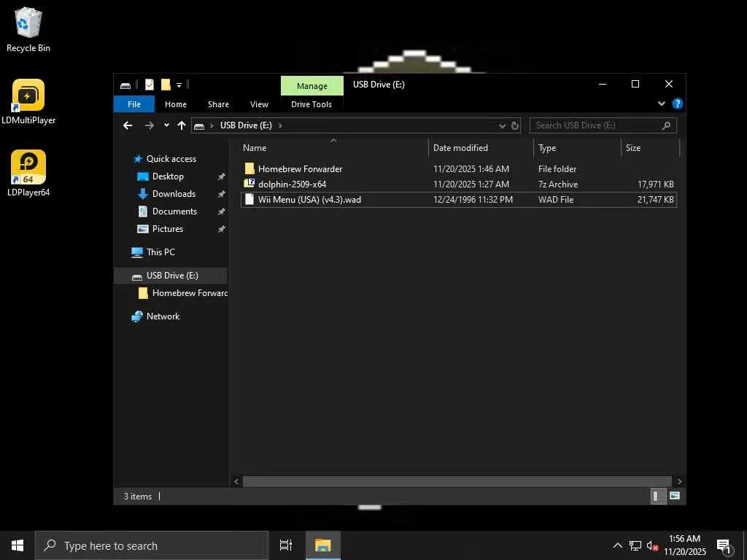Sort files by the Type column
The width and height of the screenshot is (747, 560).
(578, 147)
